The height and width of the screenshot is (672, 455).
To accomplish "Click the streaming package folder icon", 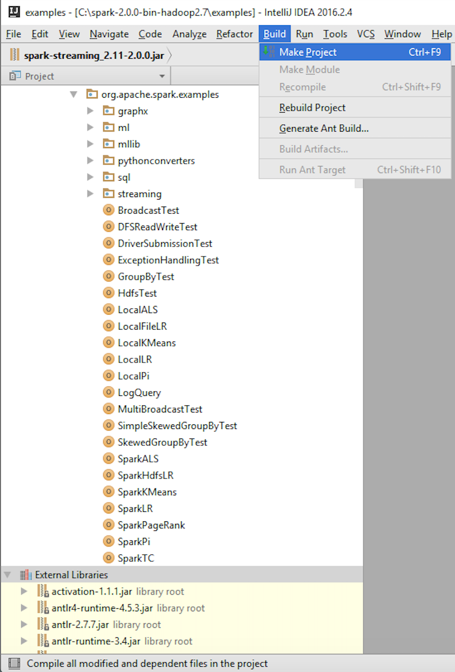I will coord(108,193).
